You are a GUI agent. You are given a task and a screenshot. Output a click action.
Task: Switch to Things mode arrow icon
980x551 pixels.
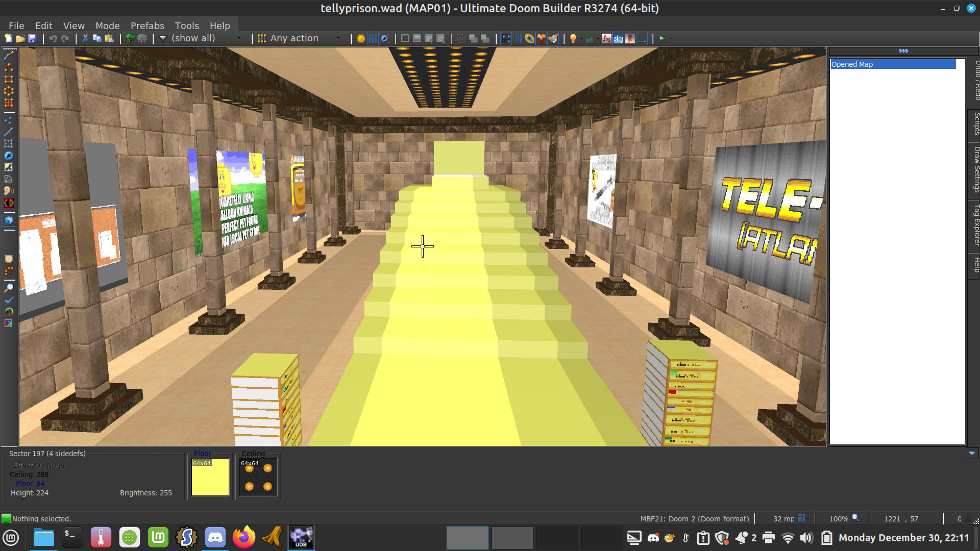click(9, 156)
